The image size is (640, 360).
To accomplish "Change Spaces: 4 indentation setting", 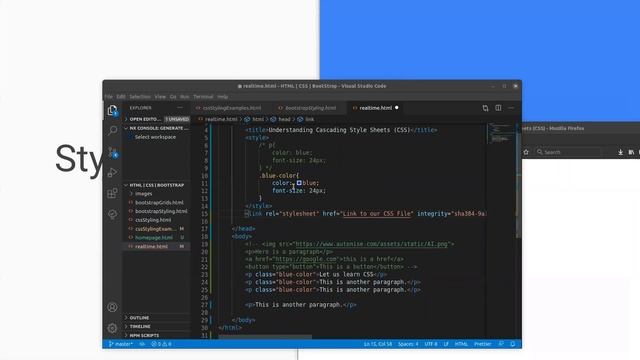I will (408, 344).
